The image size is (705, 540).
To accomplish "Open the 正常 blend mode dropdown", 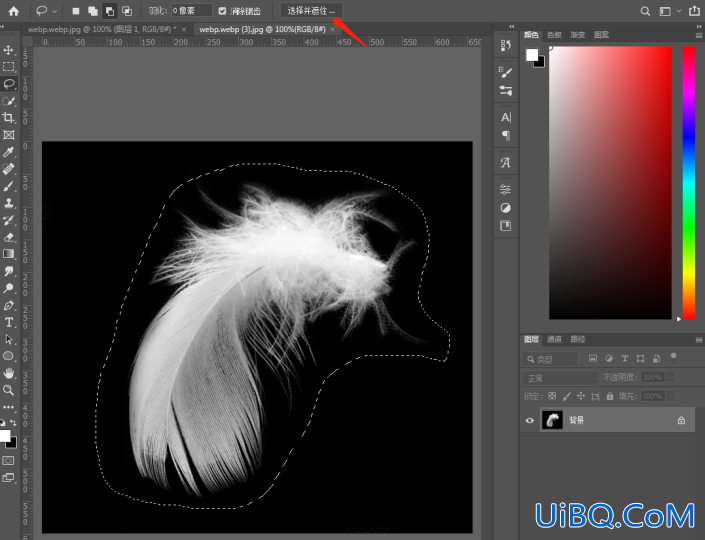I will (560, 378).
